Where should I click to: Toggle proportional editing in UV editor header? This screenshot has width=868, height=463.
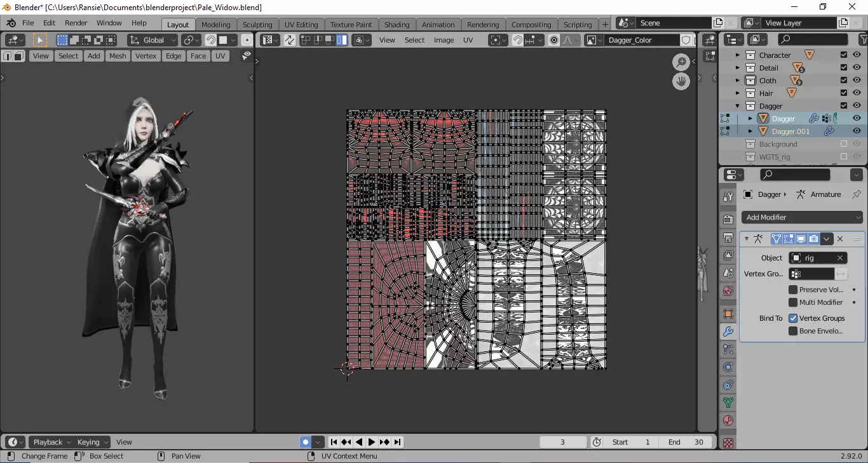tap(554, 40)
